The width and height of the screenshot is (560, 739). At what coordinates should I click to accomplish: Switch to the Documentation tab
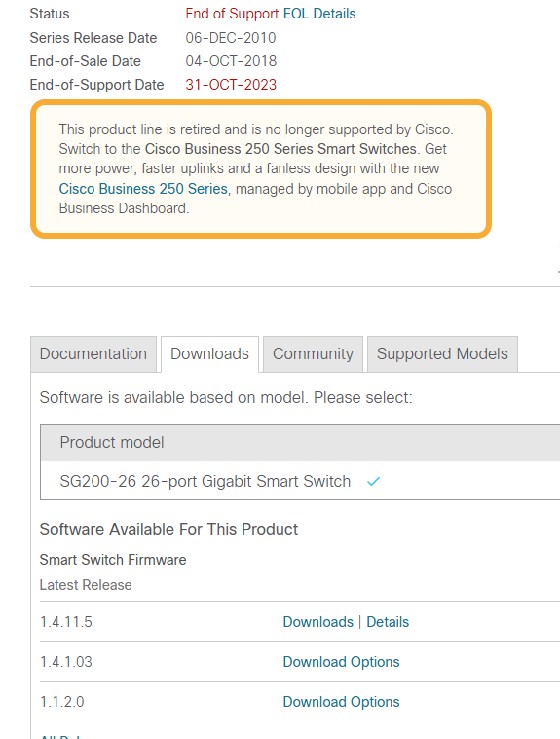[93, 354]
